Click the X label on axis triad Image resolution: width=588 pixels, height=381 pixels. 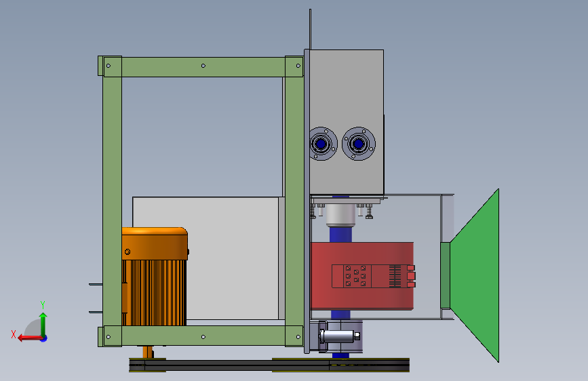(14, 334)
